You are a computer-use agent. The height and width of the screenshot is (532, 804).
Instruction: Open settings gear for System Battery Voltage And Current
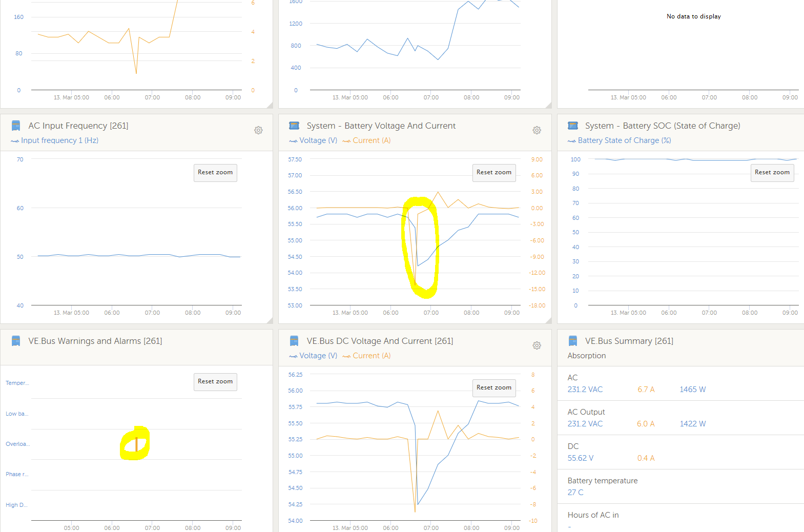(x=537, y=130)
